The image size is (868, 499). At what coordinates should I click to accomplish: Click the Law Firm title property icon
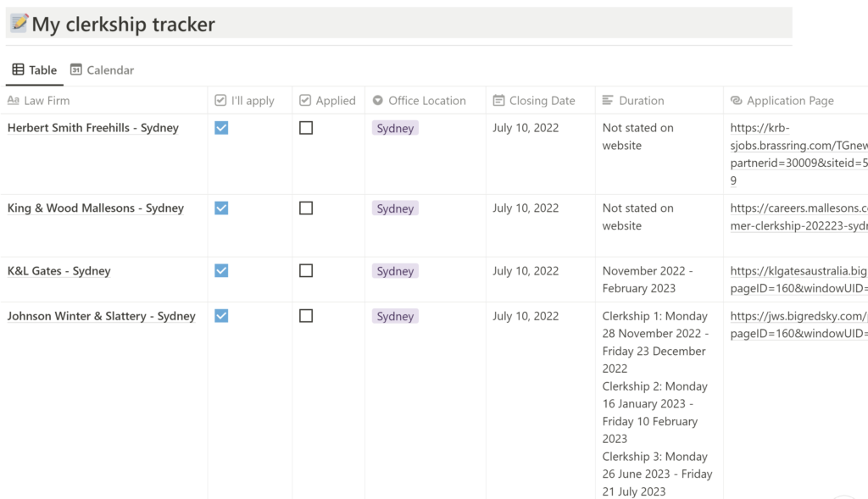pos(14,100)
